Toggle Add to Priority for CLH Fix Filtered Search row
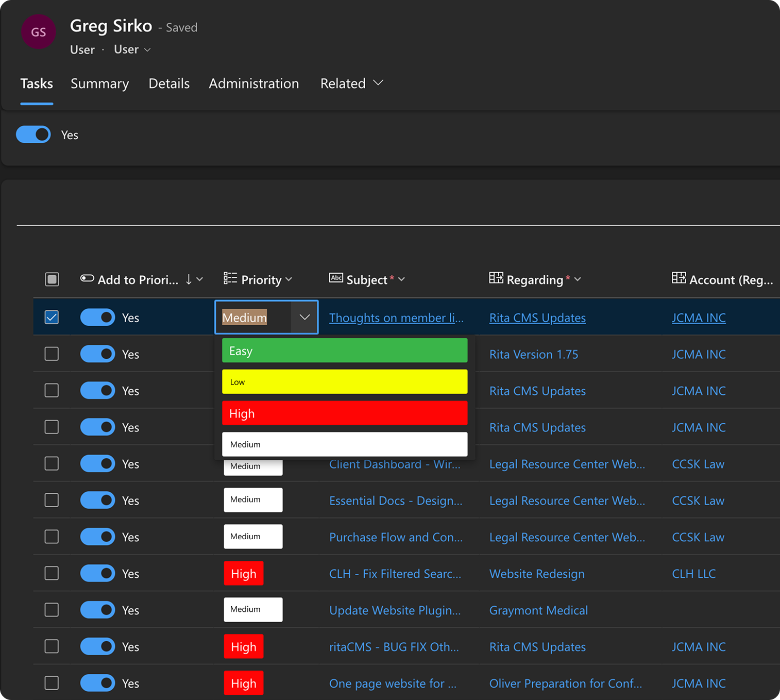Image resolution: width=780 pixels, height=700 pixels. (x=97, y=573)
